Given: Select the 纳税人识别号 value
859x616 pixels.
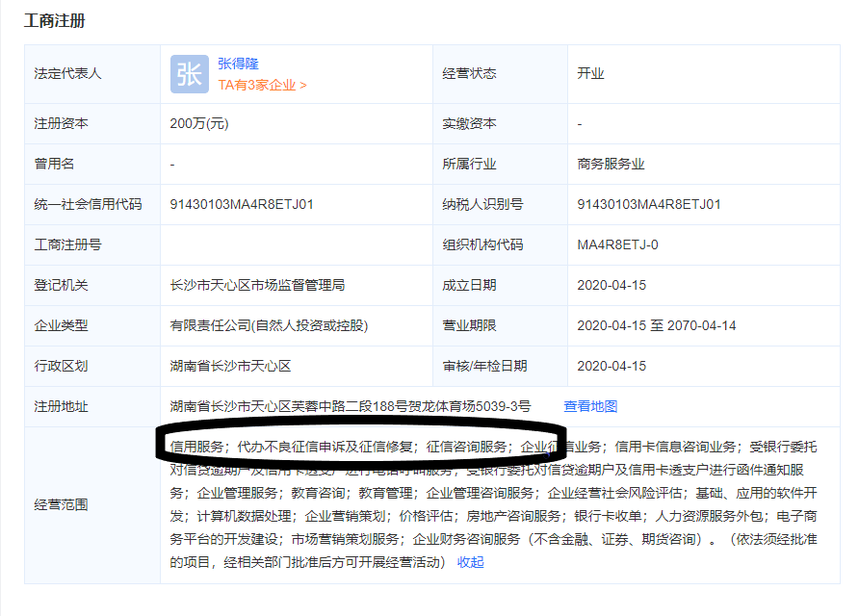Looking at the screenshot, I should [649, 204].
